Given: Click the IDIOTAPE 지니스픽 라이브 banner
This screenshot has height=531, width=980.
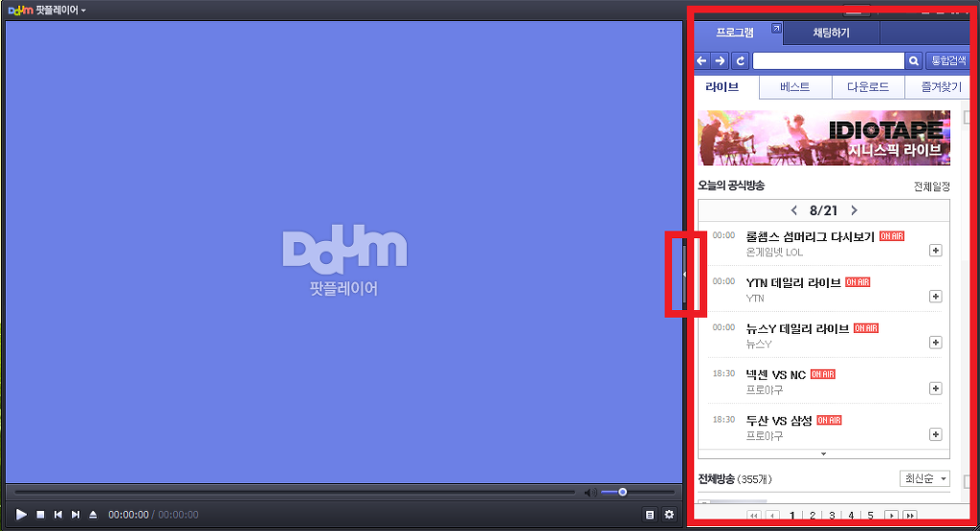Looking at the screenshot, I should click(x=824, y=138).
